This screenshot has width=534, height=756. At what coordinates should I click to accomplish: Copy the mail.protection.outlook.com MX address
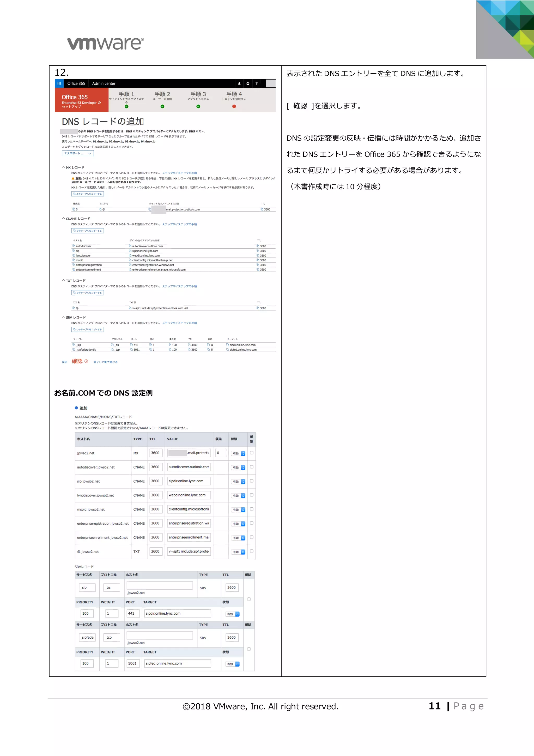tap(150, 209)
